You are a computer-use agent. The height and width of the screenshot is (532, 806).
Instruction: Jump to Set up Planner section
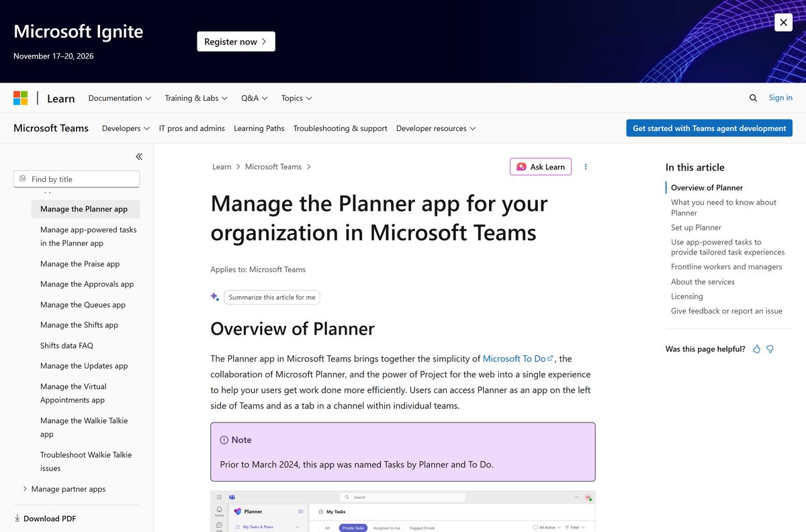pos(696,227)
